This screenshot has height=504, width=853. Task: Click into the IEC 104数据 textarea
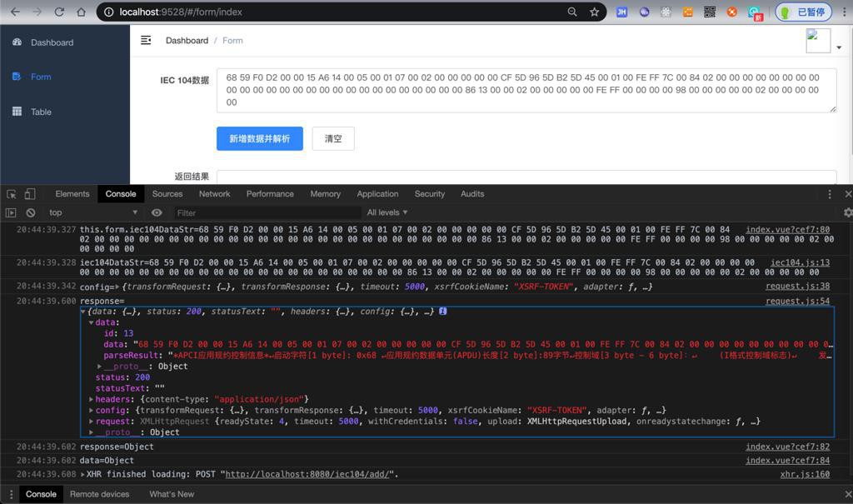(x=526, y=90)
